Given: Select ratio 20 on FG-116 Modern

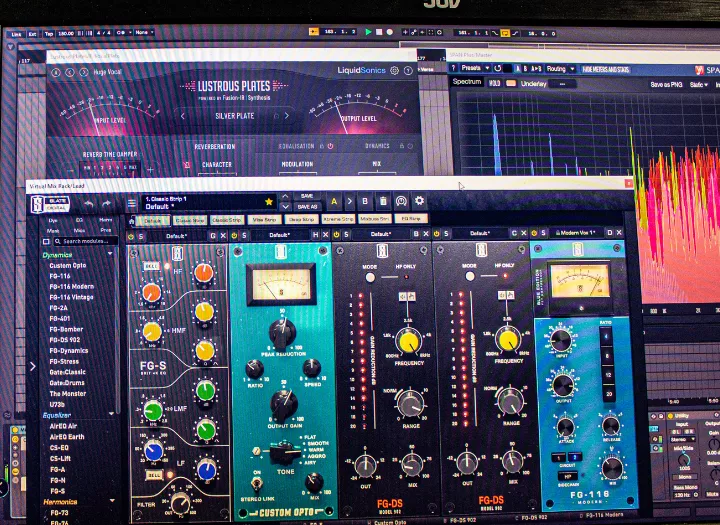Looking at the screenshot, I should click(608, 394).
